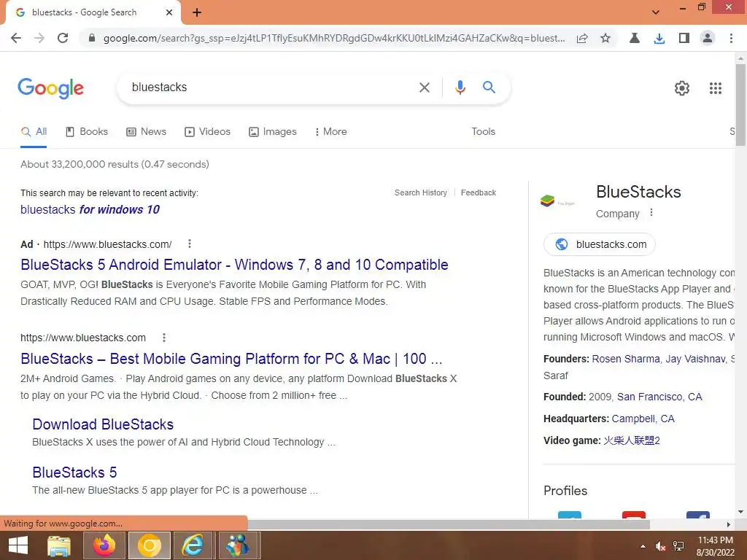Launch Firefox from taskbar
Image resolution: width=747 pixels, height=560 pixels.
[104, 545]
